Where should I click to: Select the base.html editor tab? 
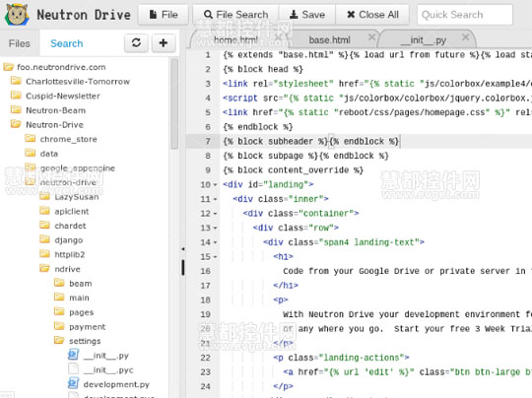point(329,40)
